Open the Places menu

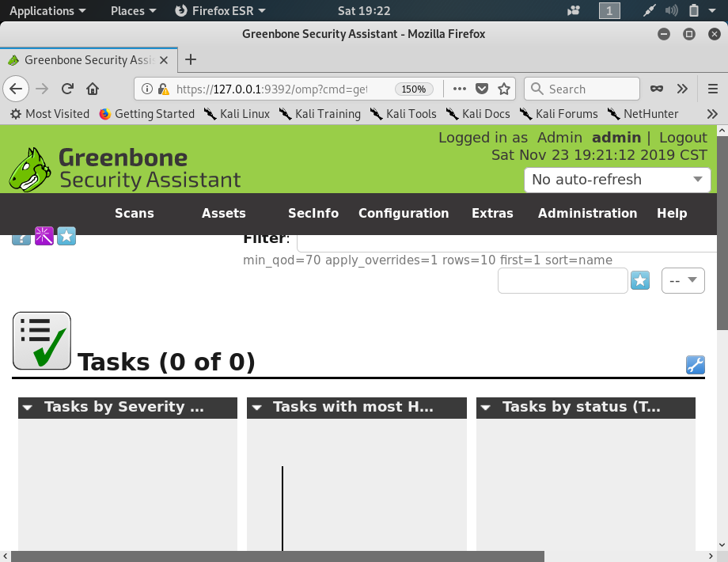[133, 10]
